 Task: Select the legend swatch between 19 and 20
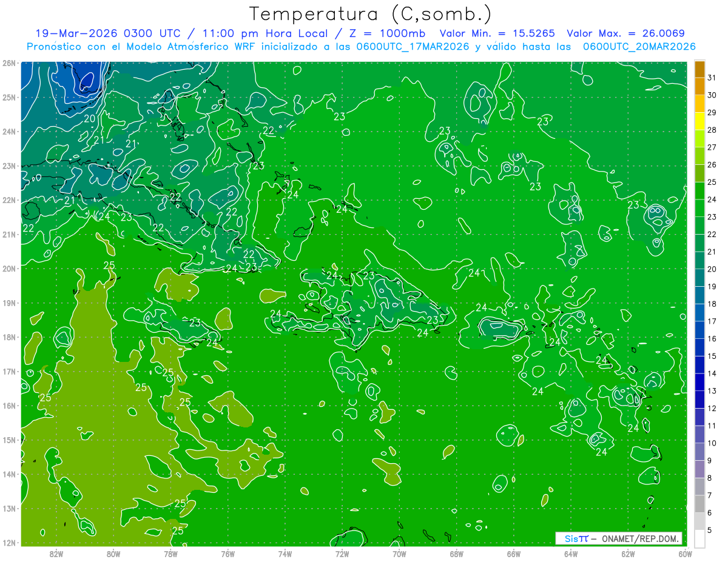(699, 278)
